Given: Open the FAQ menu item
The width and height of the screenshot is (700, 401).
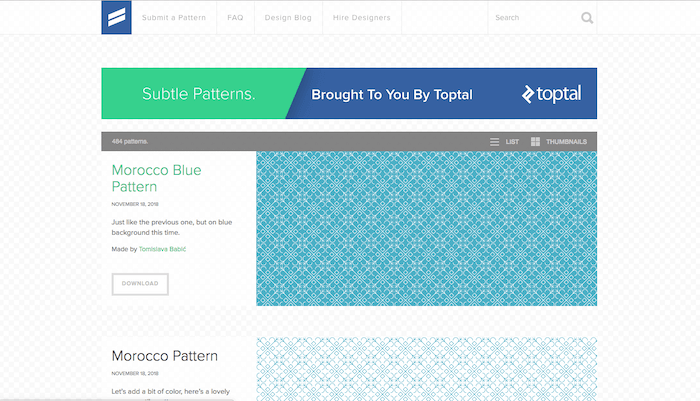Looking at the screenshot, I should tap(235, 18).
